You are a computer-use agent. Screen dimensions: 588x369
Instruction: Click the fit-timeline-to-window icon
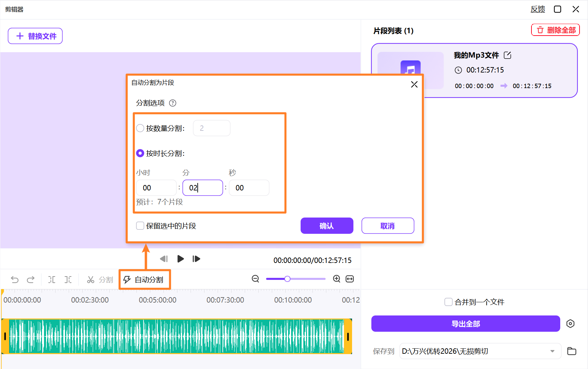click(x=350, y=279)
